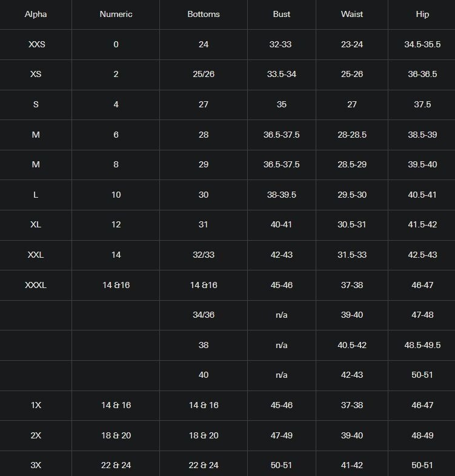Select the 32/33 bottoms cell
This screenshot has height=476, width=455.
(204, 255)
